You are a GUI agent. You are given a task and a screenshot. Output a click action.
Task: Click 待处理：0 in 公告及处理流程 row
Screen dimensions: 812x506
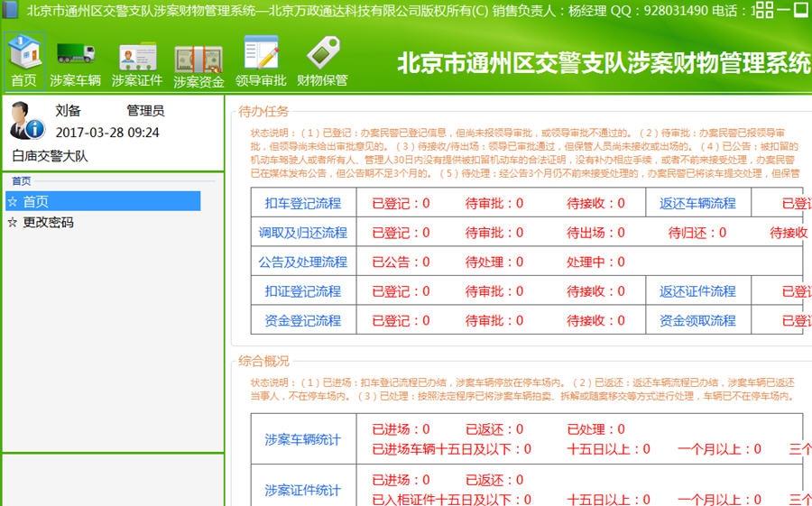tap(494, 262)
